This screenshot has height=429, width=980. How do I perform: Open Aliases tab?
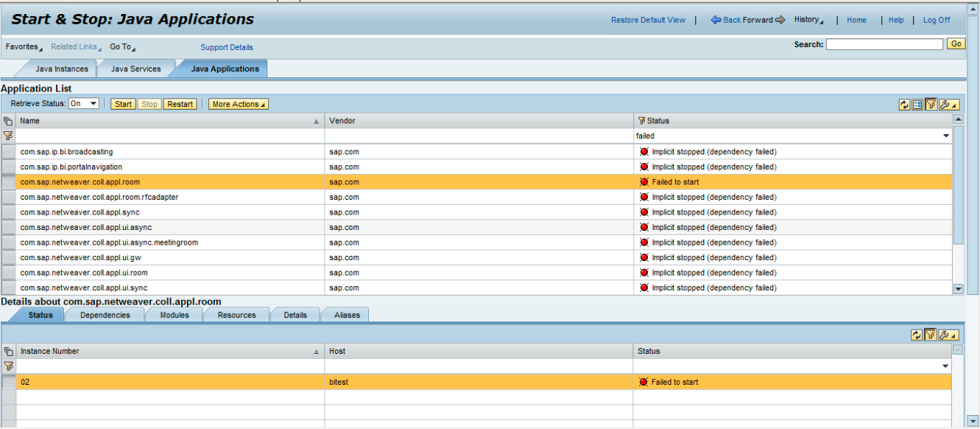tap(348, 315)
